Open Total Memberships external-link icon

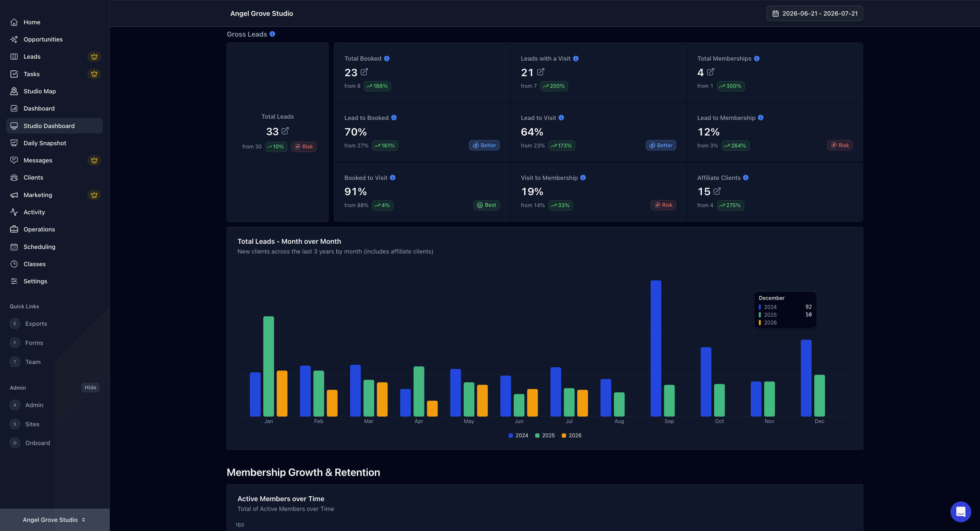pos(710,72)
